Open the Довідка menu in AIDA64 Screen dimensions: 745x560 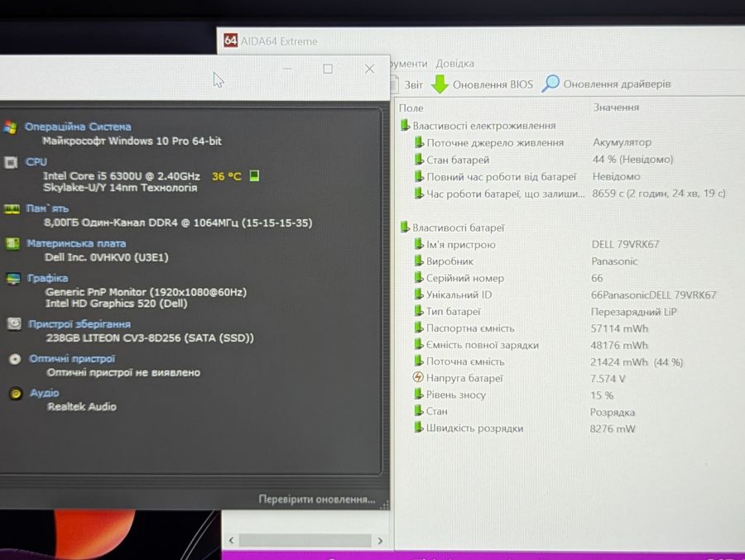454,63
